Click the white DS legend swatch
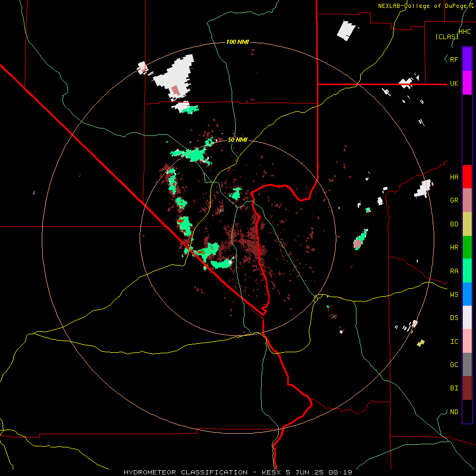Screen dimensions: 476x476 467,317
